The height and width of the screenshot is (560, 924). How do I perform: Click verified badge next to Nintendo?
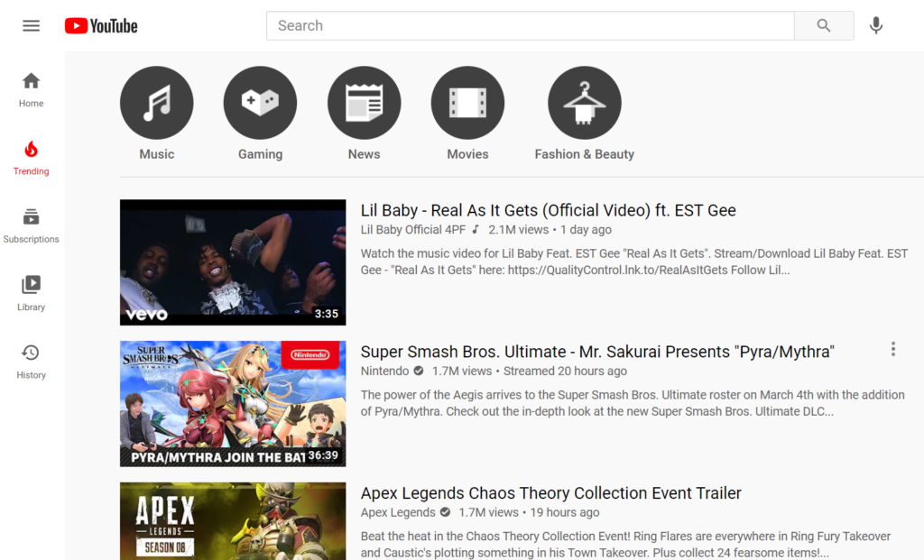(419, 371)
